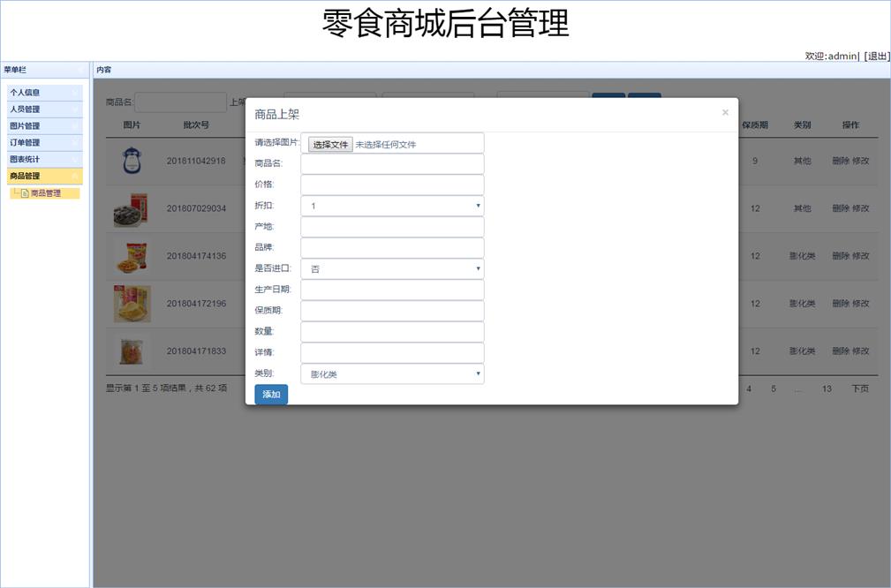Open the 是否进口 dropdown

[392, 269]
